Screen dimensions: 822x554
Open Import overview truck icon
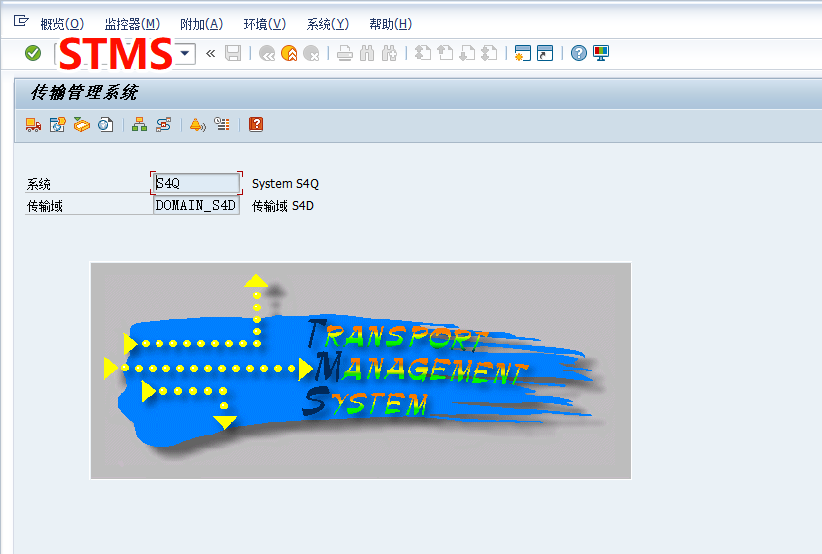(x=33, y=125)
